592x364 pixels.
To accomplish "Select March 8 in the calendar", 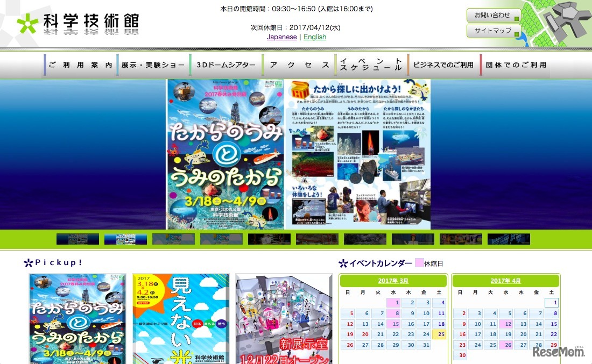I will coord(393,313).
